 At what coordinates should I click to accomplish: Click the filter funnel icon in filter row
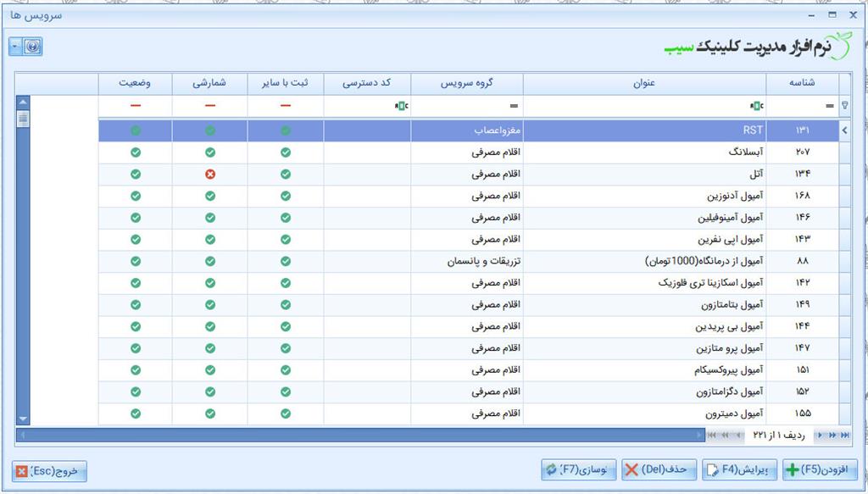click(x=844, y=106)
